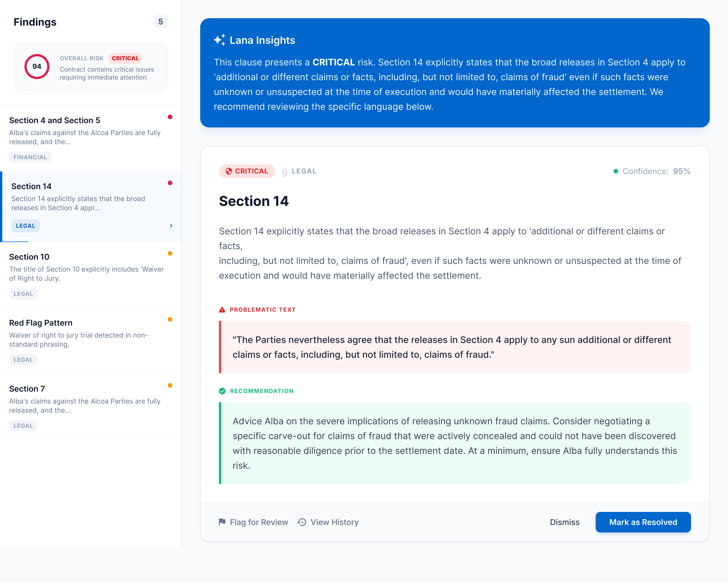Click the LEGAL tag under Section 14

[x=26, y=226]
